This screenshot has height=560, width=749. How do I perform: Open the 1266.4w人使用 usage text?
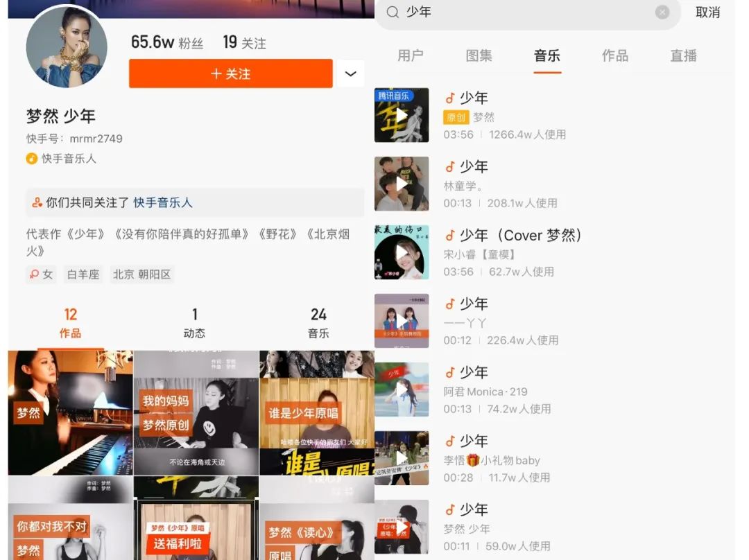(527, 134)
